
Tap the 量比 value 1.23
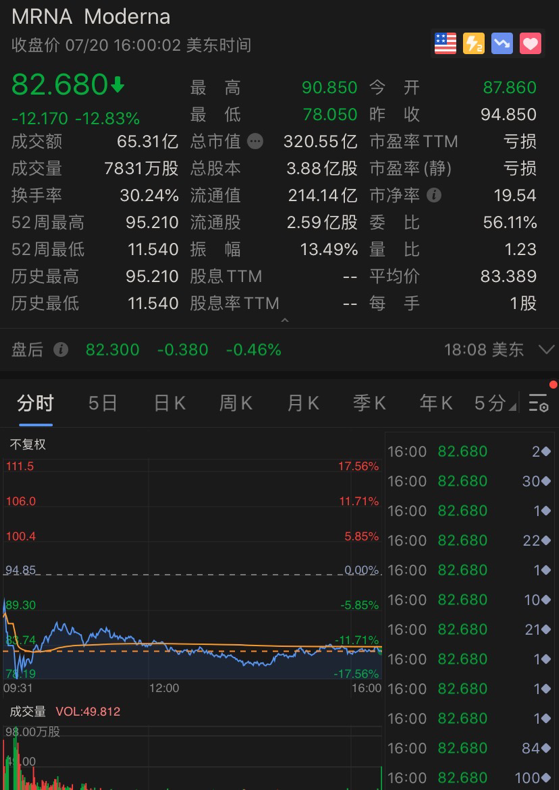point(520,249)
